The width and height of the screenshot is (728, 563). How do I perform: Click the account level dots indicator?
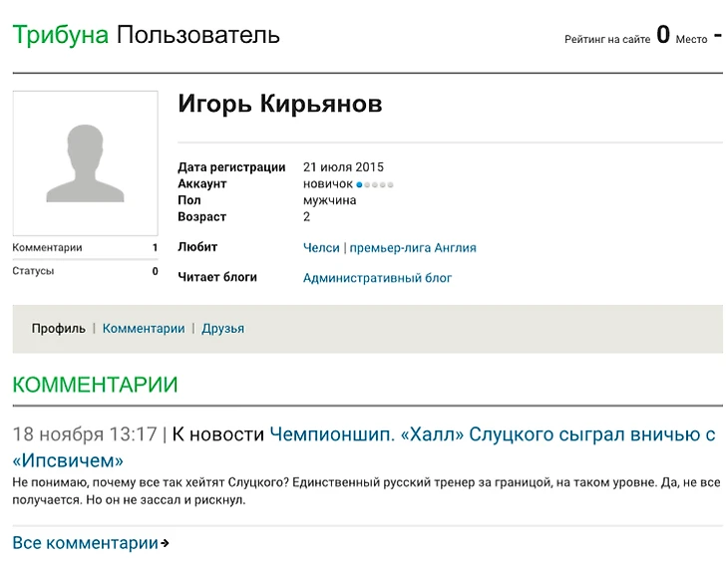click(x=375, y=184)
